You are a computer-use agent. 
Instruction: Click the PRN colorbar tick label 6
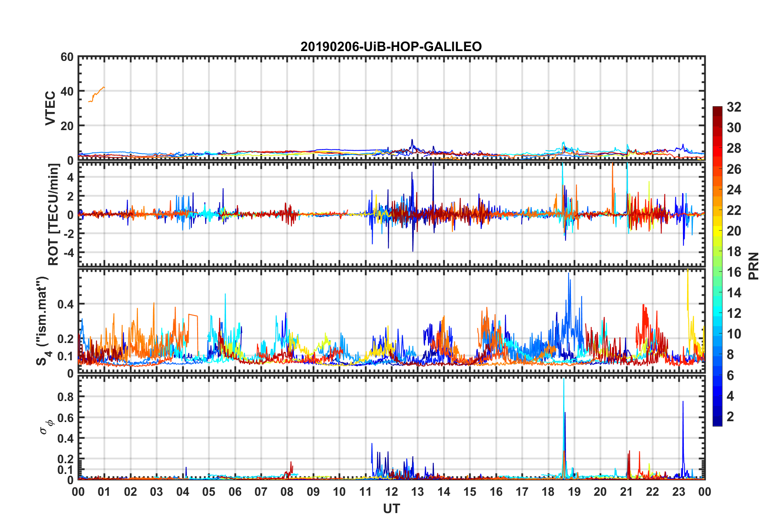[730, 375]
